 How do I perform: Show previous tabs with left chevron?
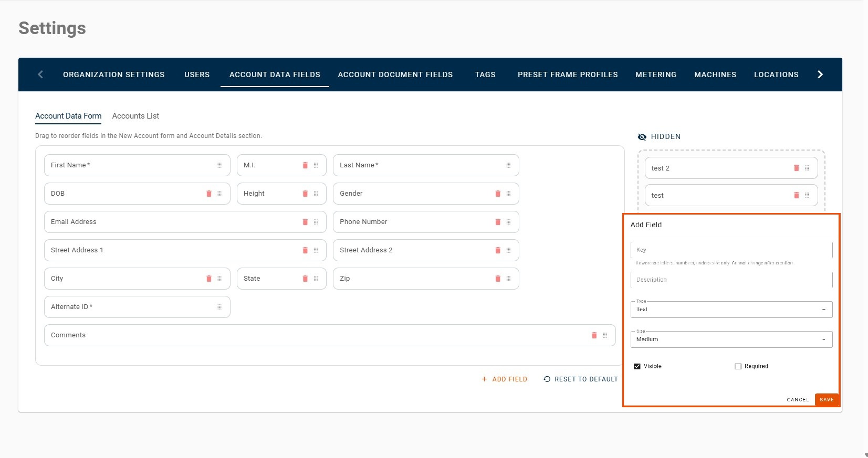(x=40, y=74)
